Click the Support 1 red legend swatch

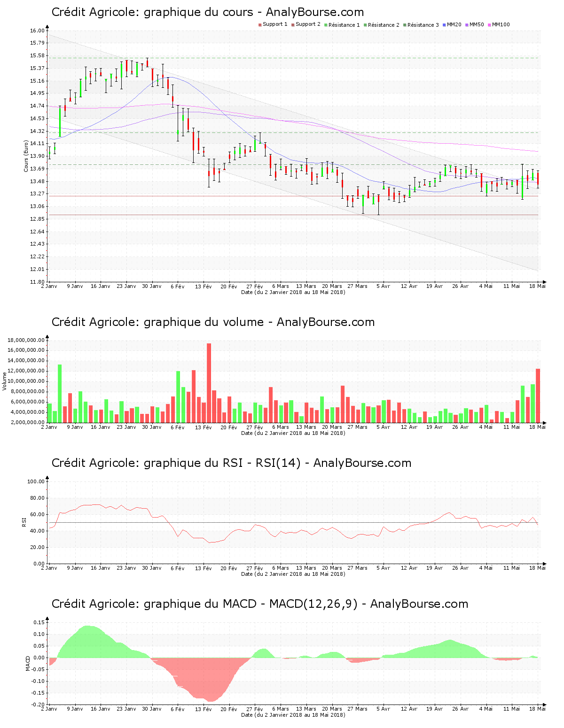point(260,25)
